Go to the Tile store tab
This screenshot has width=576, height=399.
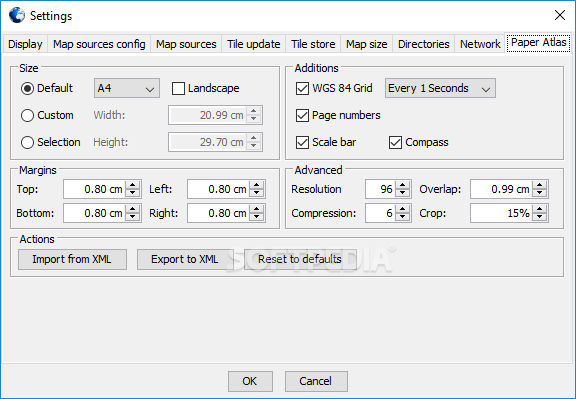313,44
